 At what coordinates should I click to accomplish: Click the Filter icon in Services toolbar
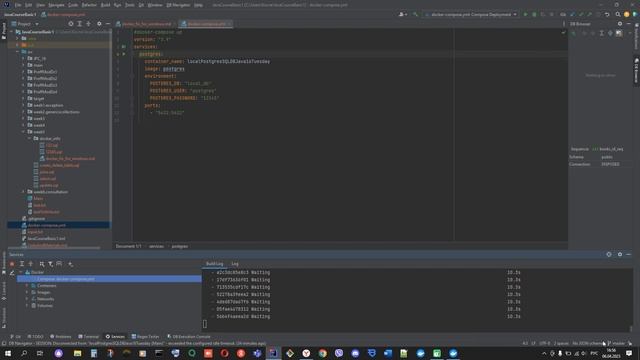pyautogui.click(x=51, y=264)
